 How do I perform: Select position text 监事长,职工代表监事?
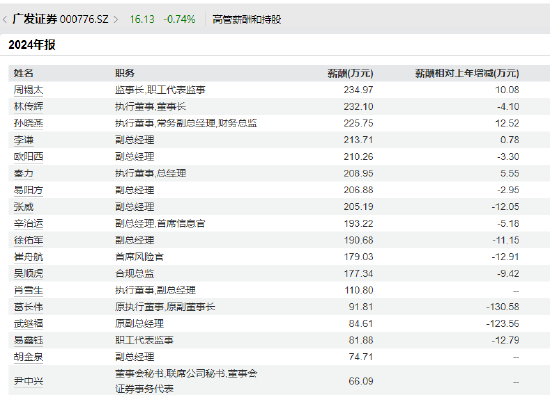[x=160, y=90]
